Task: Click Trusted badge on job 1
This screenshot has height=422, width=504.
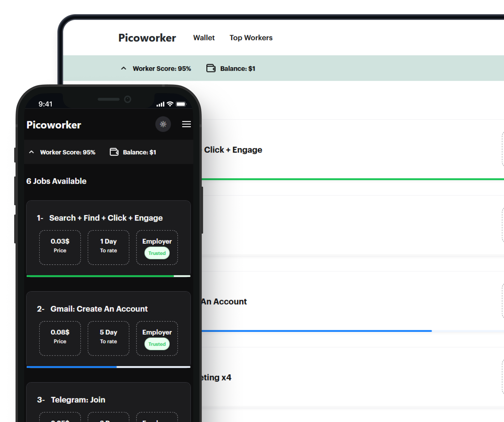Action: 157,253
